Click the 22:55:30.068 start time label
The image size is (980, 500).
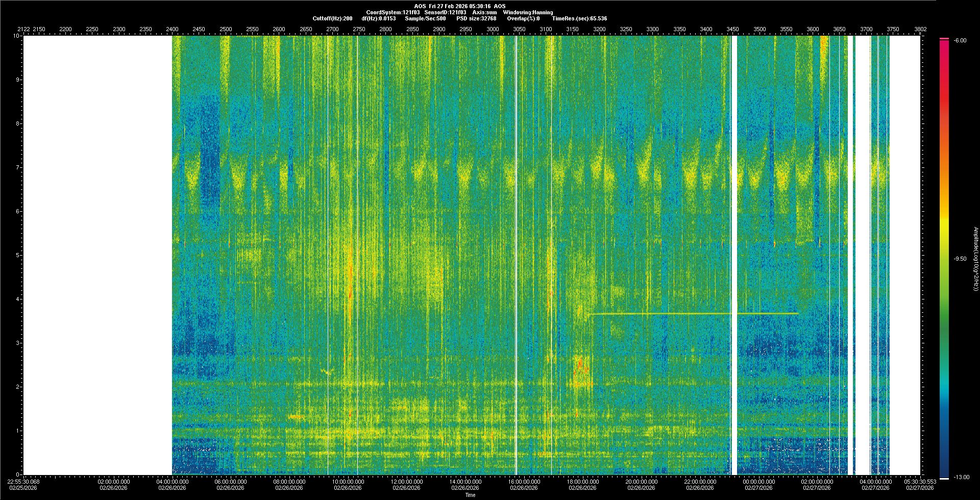(x=23, y=482)
